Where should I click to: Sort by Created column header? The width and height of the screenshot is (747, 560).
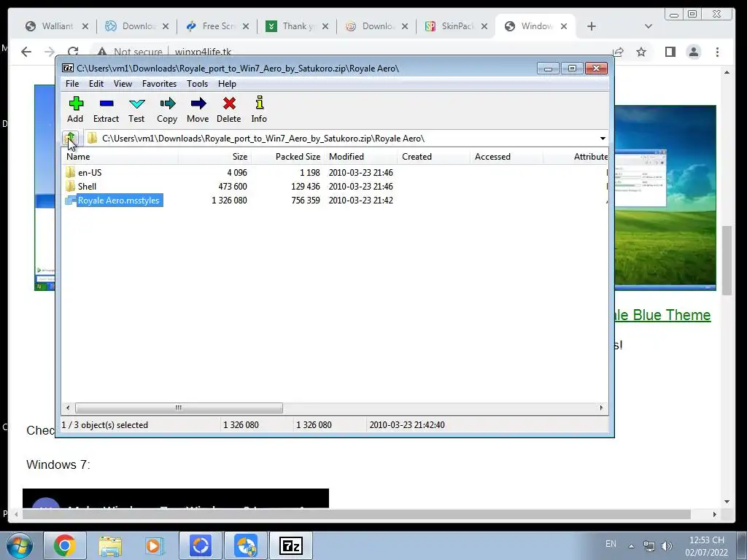(433, 157)
